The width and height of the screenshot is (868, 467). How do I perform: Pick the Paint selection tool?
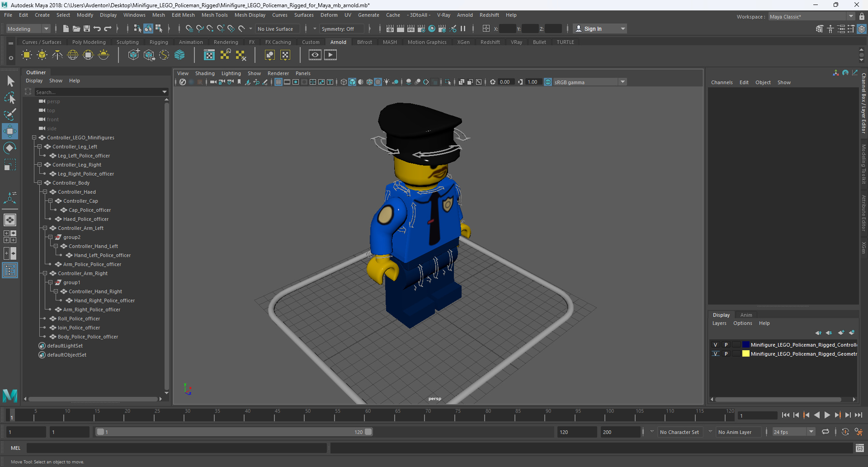(x=10, y=114)
